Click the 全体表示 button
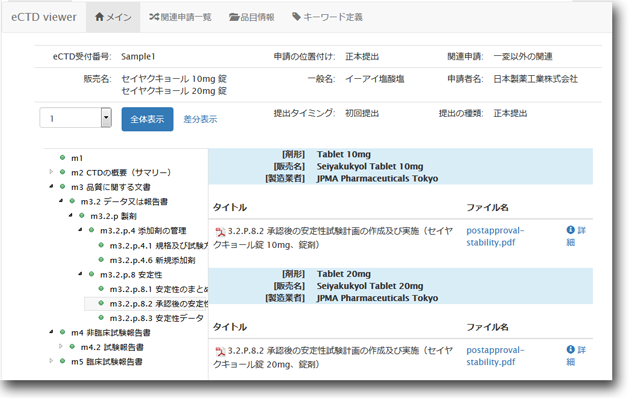 coord(147,119)
